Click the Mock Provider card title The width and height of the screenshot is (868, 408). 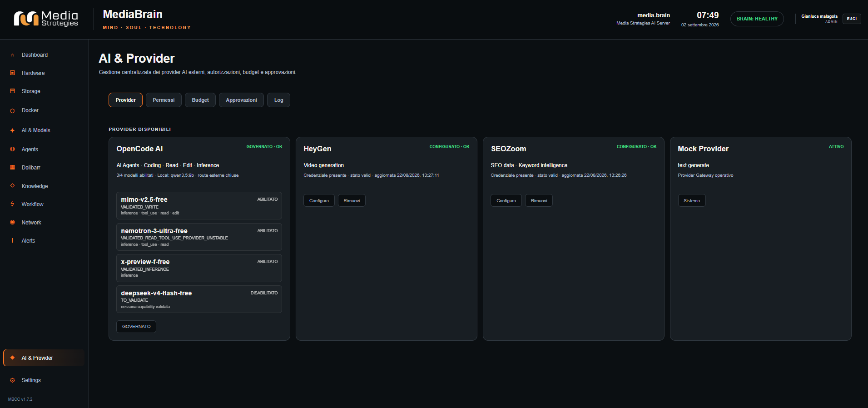(x=703, y=149)
